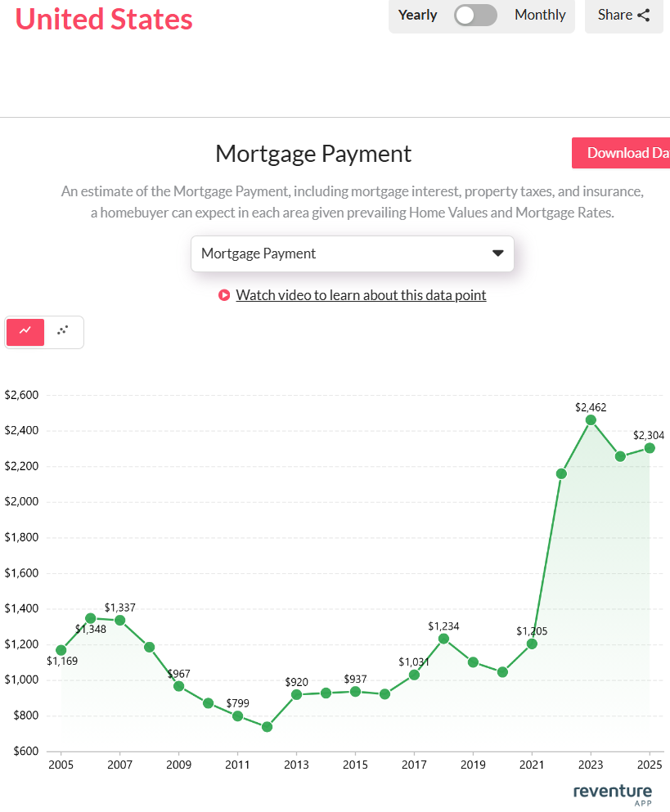The width and height of the screenshot is (670, 812).
Task: Click the reventure APP logo
Action: pyautogui.click(x=612, y=794)
